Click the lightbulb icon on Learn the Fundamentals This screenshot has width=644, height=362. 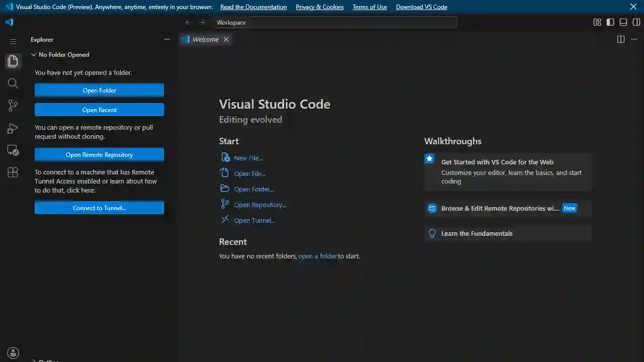pos(432,233)
